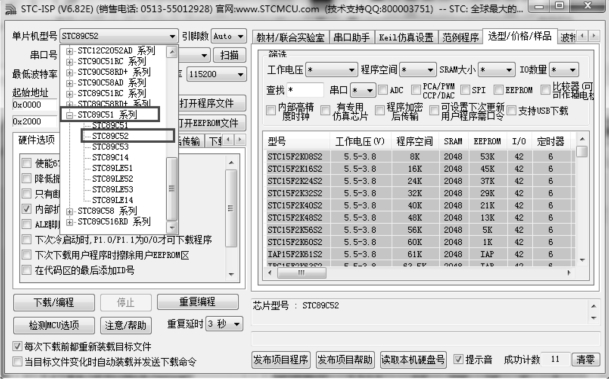
Task: Expand the STC12C2052AD 系列 tree node
Action: point(69,51)
